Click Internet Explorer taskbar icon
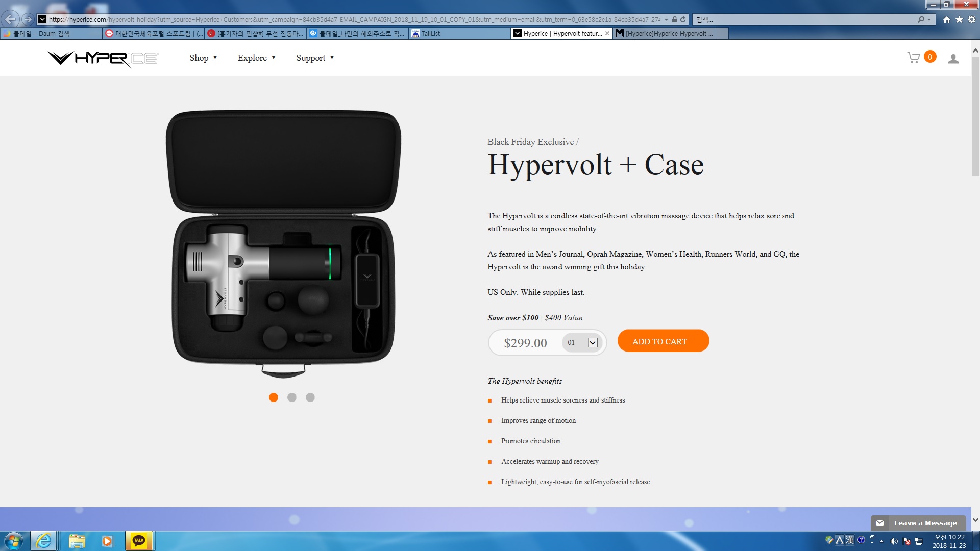The width and height of the screenshot is (980, 551). coord(43,541)
